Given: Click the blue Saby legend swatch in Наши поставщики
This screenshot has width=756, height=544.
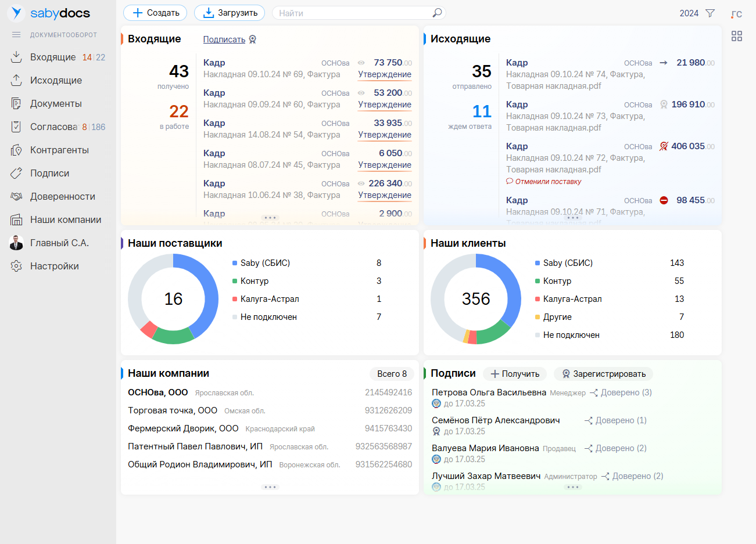Looking at the screenshot, I should 235,263.
